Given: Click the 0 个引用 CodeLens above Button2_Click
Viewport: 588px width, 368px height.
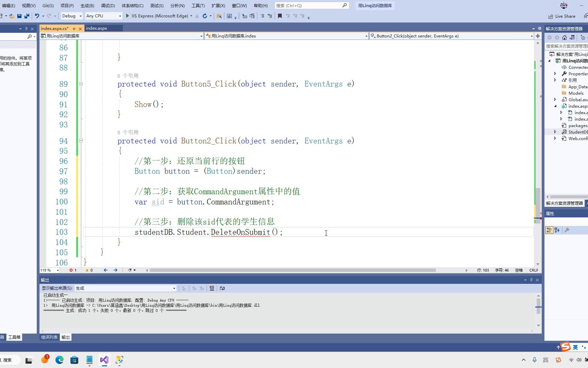Looking at the screenshot, I should [x=128, y=132].
